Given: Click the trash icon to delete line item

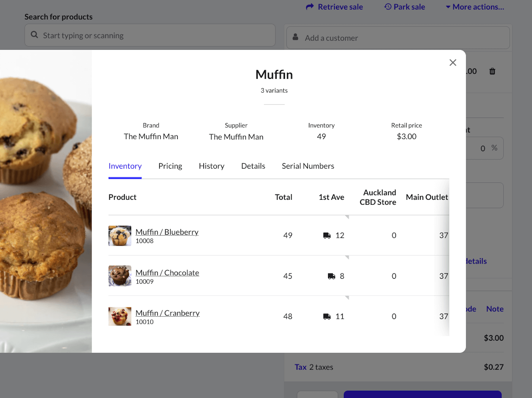Looking at the screenshot, I should click(492, 71).
